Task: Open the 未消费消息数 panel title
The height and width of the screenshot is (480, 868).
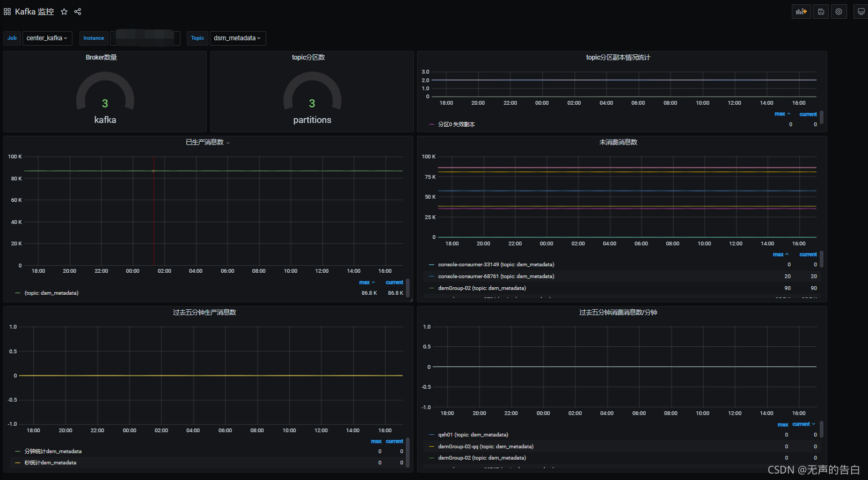Action: (x=618, y=142)
